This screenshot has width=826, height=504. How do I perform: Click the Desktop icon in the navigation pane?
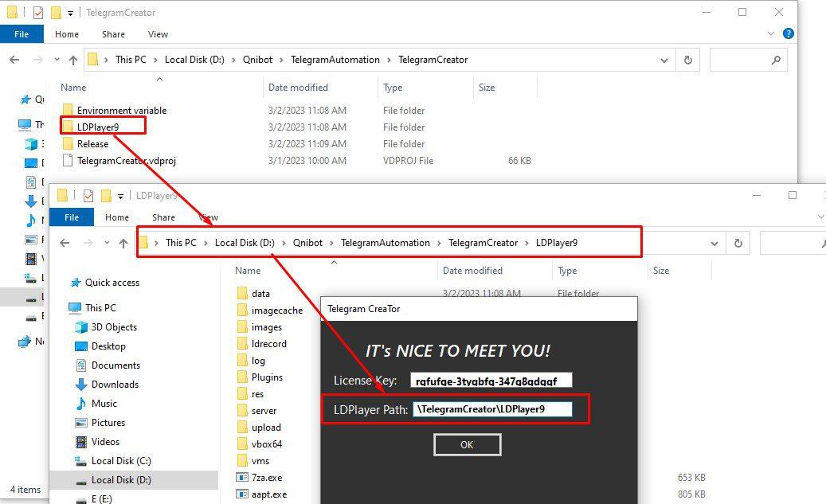click(x=81, y=346)
